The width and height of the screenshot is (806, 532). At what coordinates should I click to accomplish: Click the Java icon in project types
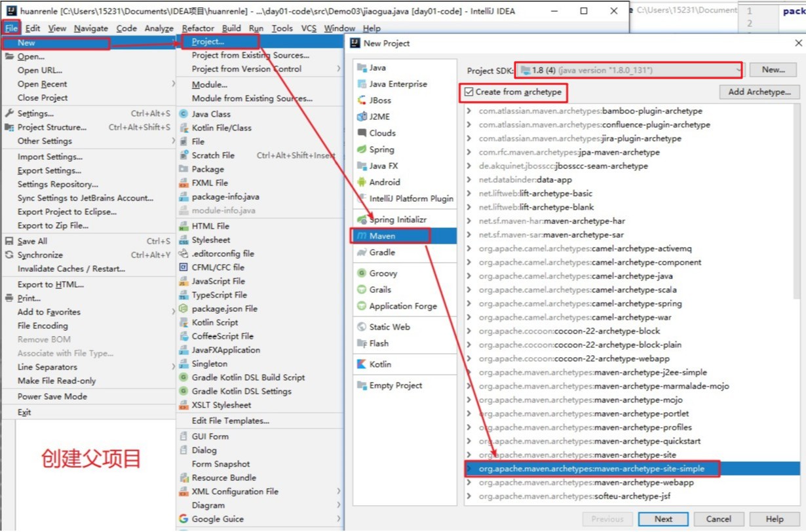[x=362, y=67]
